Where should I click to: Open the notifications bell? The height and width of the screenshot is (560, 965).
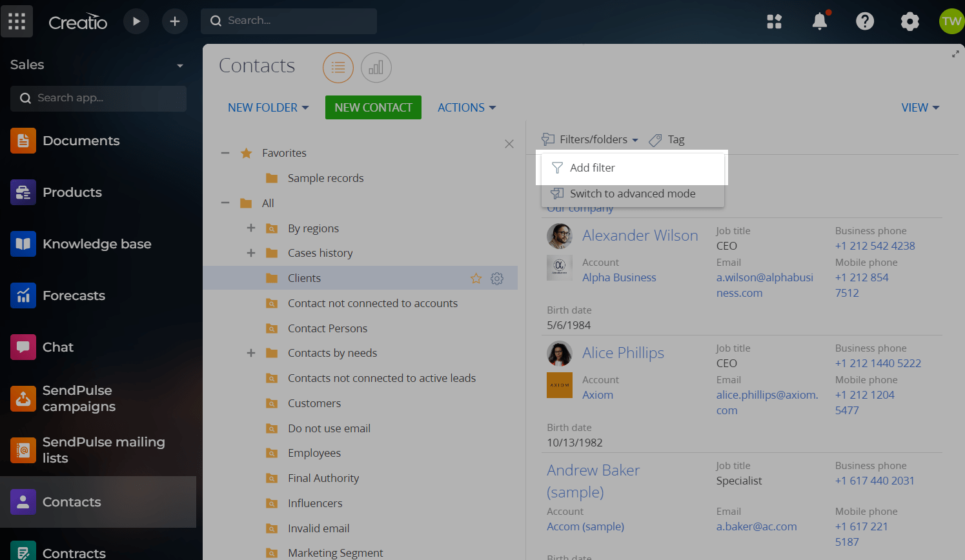pos(820,21)
